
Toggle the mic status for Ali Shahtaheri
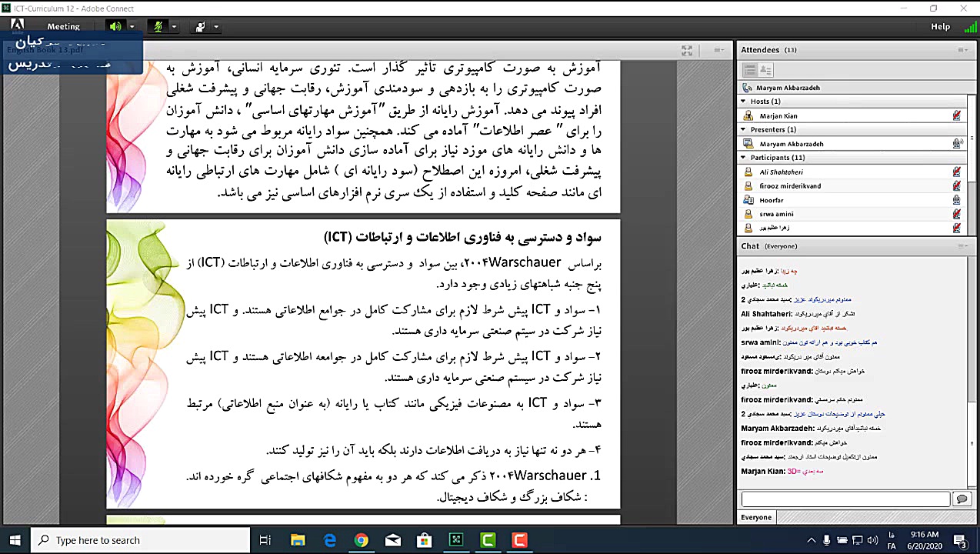pos(956,172)
